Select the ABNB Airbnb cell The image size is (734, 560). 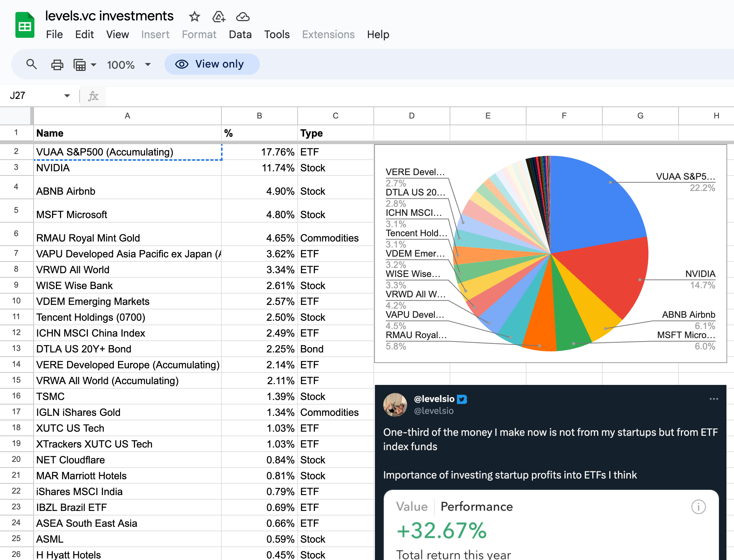(127, 188)
